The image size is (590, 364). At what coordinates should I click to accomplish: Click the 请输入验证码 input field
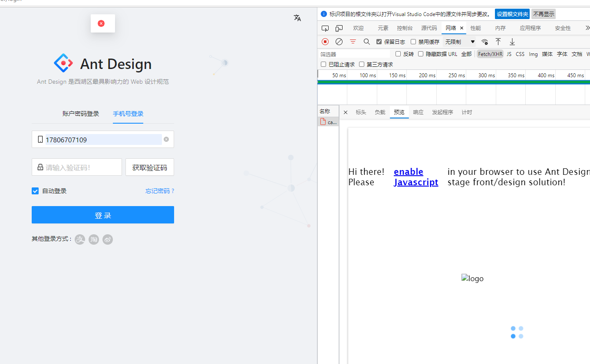(77, 167)
